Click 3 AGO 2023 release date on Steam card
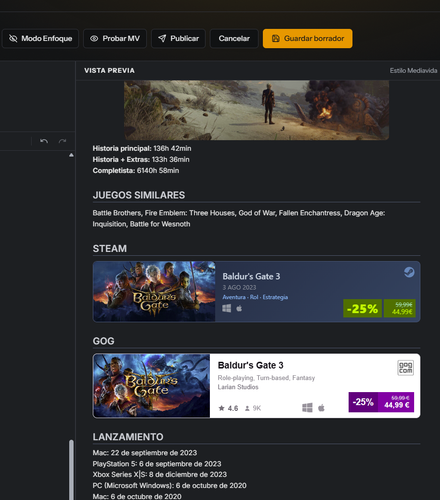440x500 pixels. 239,287
